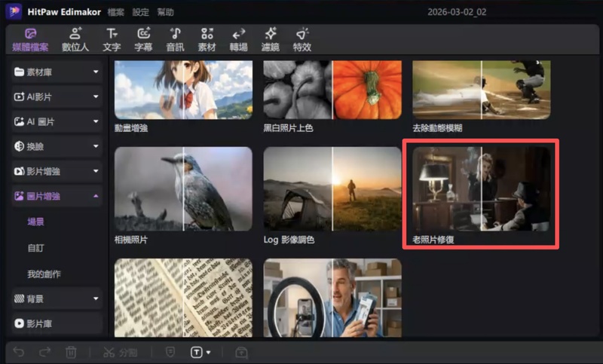Click the 素材庫 folder icon

[x=20, y=72]
